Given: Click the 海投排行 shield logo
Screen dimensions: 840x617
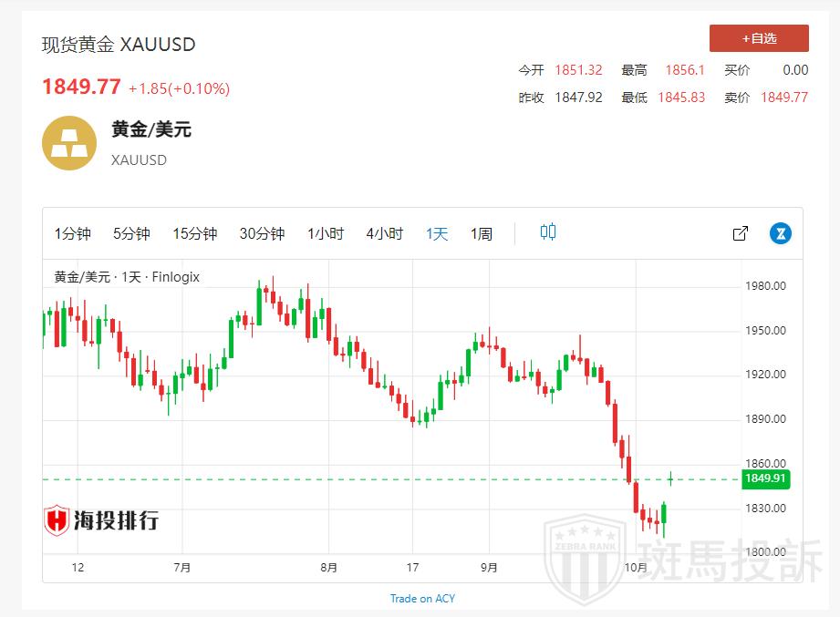Looking at the screenshot, I should coord(57,519).
